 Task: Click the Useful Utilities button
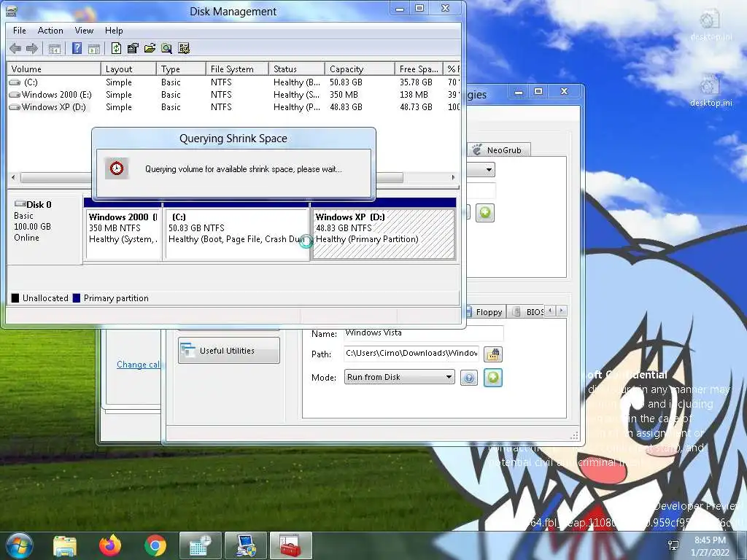228,351
